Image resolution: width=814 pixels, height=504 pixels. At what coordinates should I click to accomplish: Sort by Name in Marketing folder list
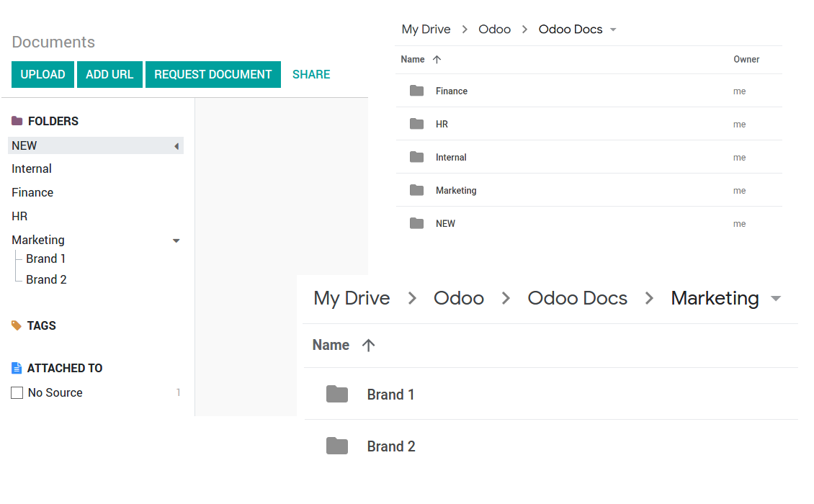click(331, 345)
